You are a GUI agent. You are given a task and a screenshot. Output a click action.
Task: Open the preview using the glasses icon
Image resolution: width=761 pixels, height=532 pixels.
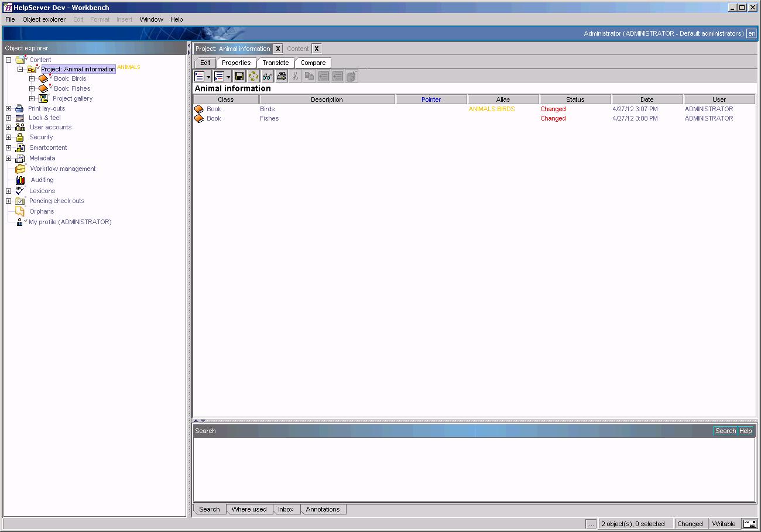267,76
